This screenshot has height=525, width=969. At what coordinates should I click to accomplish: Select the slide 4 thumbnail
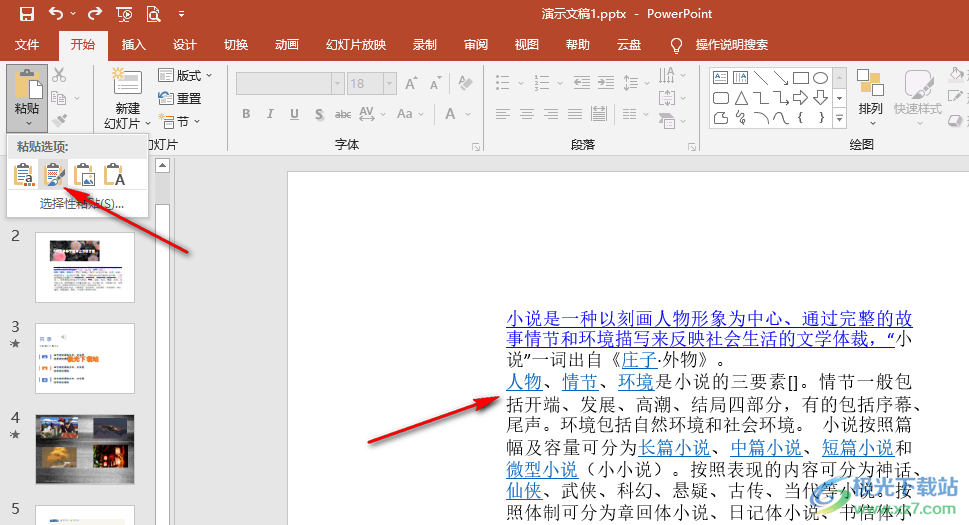click(85, 443)
